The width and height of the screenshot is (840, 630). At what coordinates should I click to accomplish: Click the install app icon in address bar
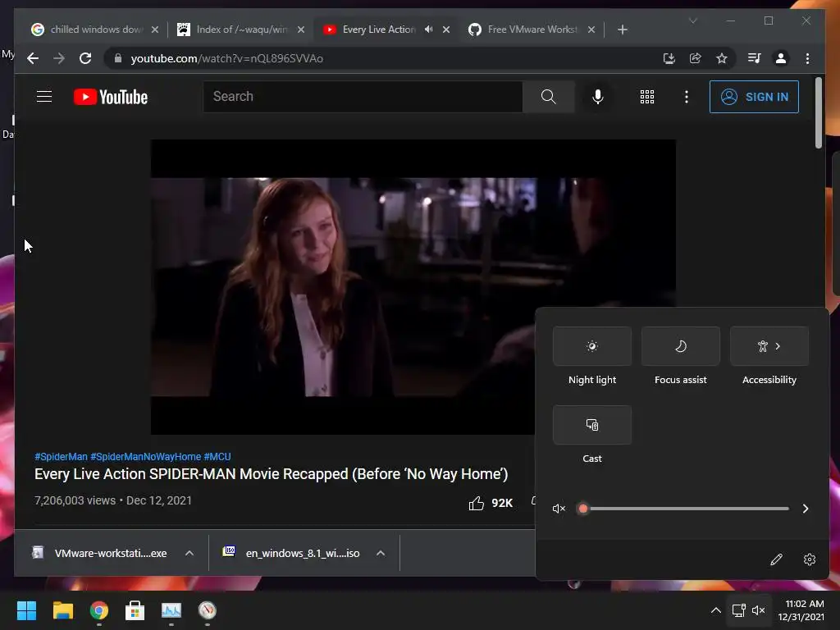tap(669, 58)
